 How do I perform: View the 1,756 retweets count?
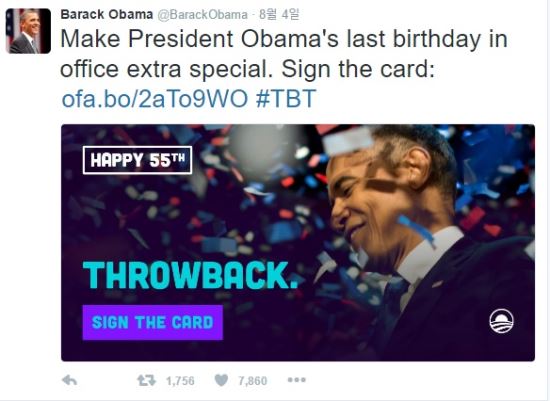coord(180,381)
